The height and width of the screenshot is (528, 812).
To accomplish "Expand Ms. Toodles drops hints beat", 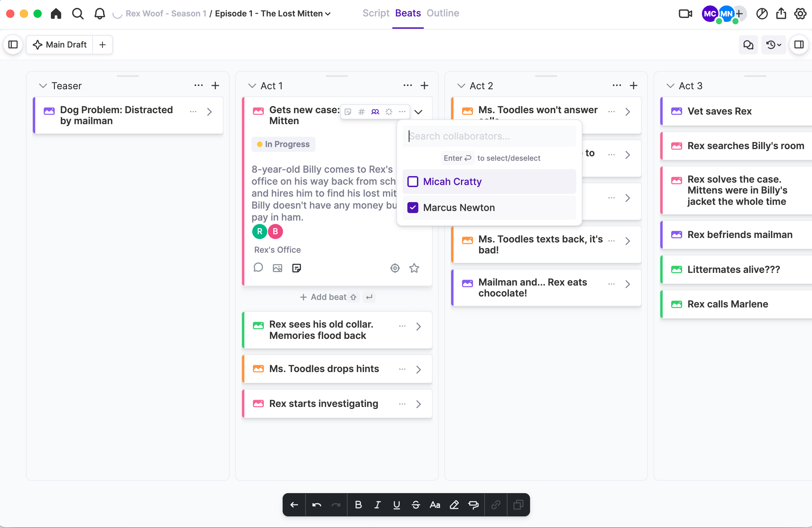I will click(418, 369).
